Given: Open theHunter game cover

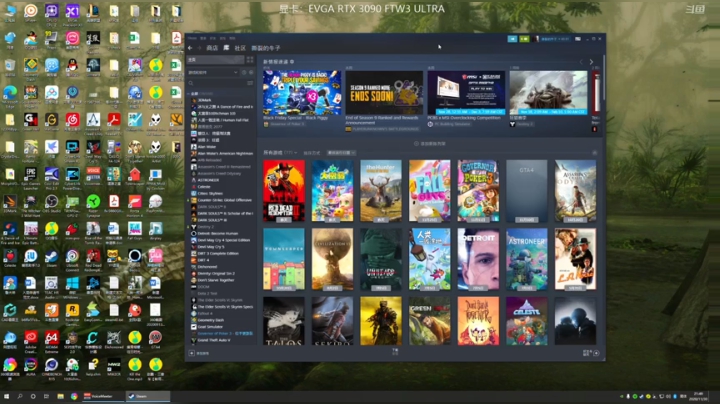Looking at the screenshot, I should click(x=381, y=191).
